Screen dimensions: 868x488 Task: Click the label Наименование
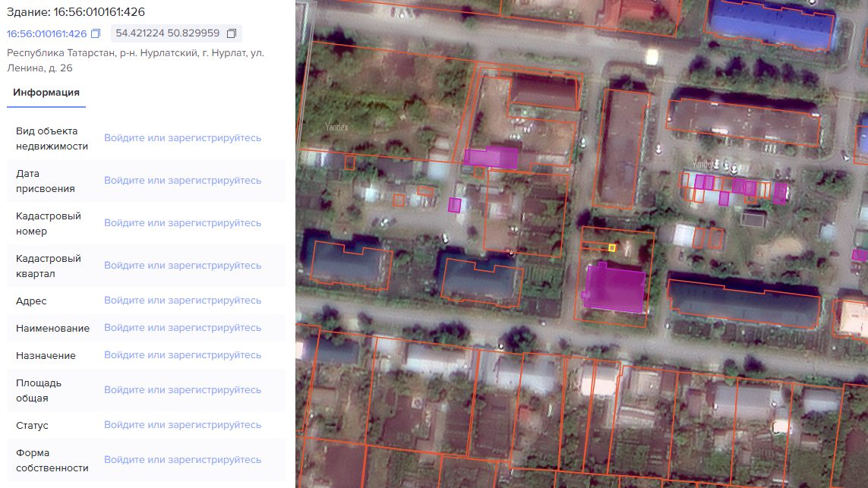52,329
